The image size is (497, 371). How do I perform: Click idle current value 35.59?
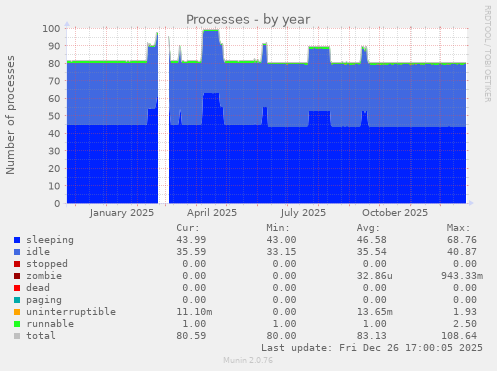[x=191, y=252]
